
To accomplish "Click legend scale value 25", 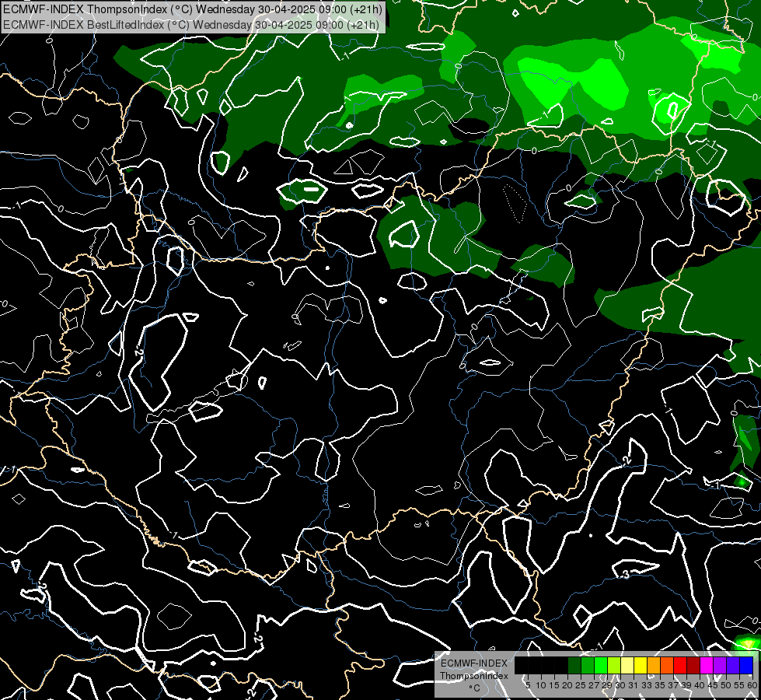I will pos(581,685).
